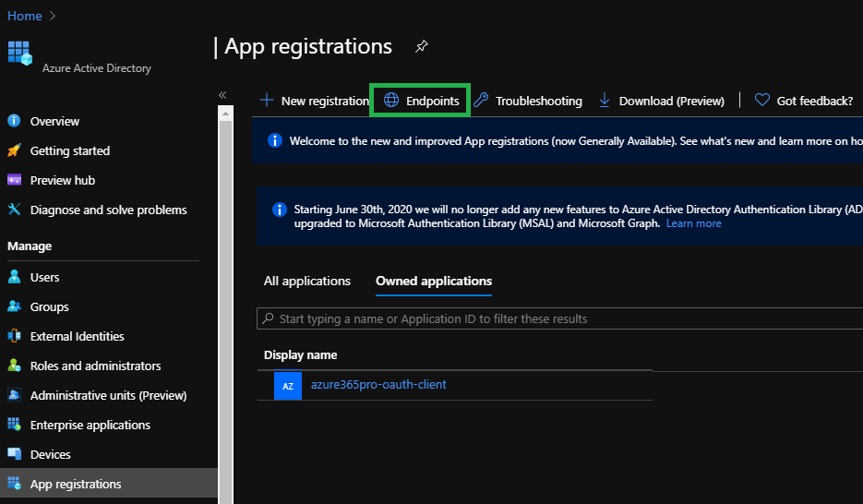Click the plus icon for New registration

point(267,100)
